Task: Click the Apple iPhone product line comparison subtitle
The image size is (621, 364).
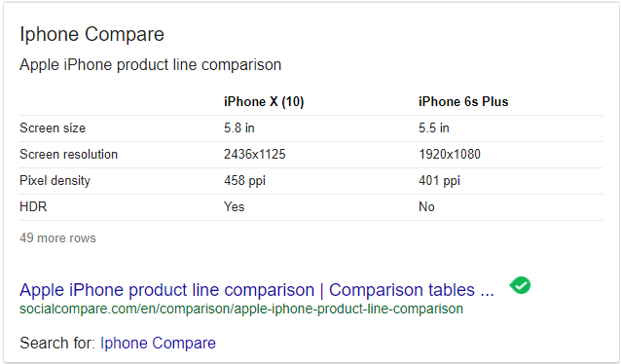Action: 151,64
